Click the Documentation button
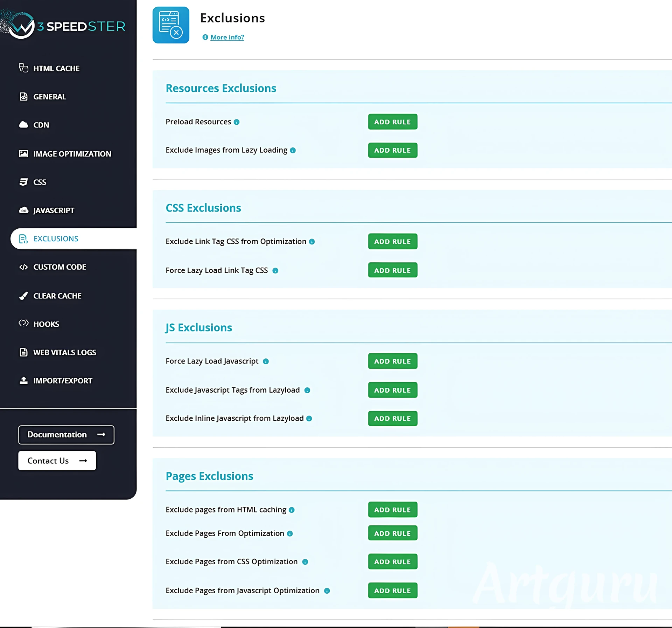Image resolution: width=672 pixels, height=628 pixels. point(66,435)
